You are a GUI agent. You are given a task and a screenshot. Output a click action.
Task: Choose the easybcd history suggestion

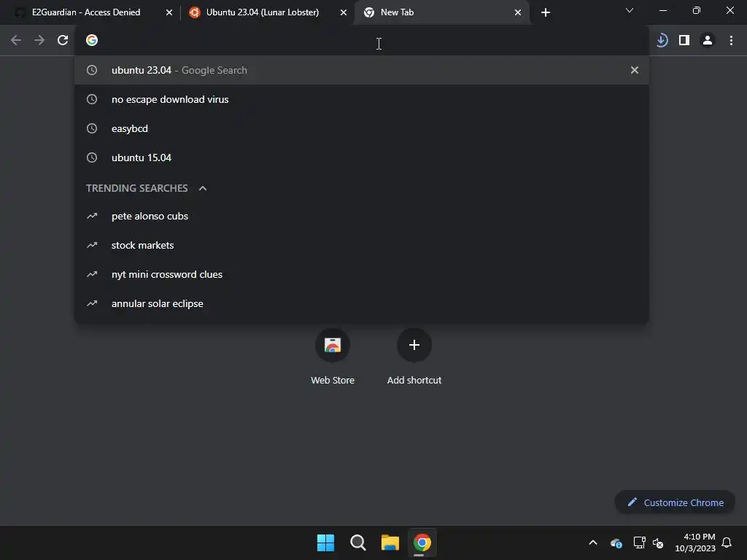tap(362, 128)
